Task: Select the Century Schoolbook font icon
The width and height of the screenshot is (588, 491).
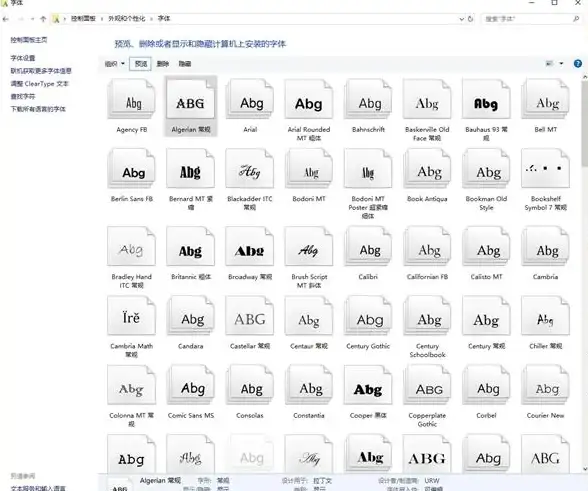Action: 427,316
